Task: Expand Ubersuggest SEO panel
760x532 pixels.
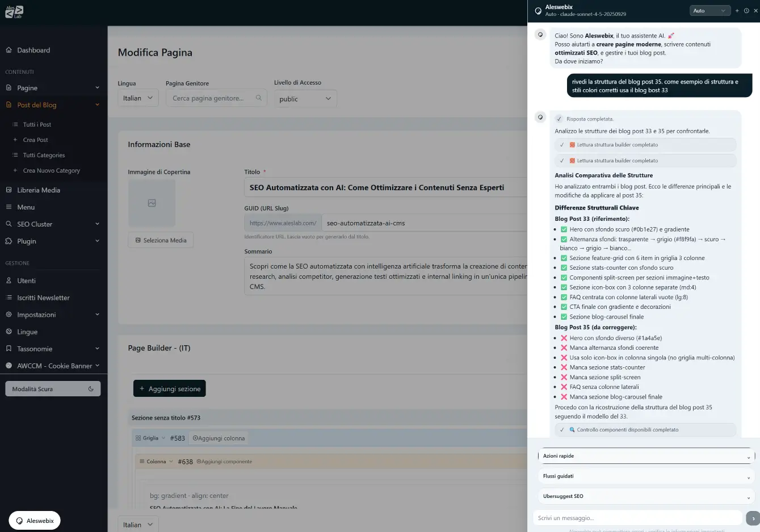Action: click(646, 496)
